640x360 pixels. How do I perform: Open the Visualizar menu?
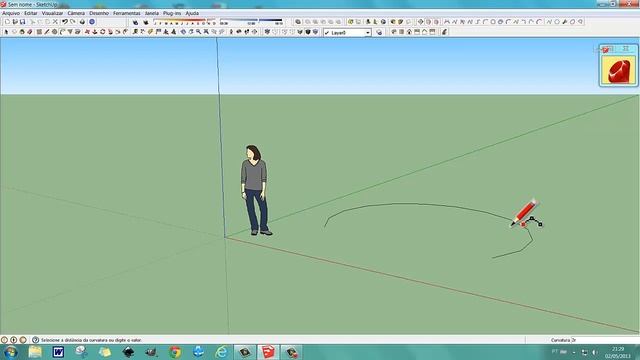[52, 13]
